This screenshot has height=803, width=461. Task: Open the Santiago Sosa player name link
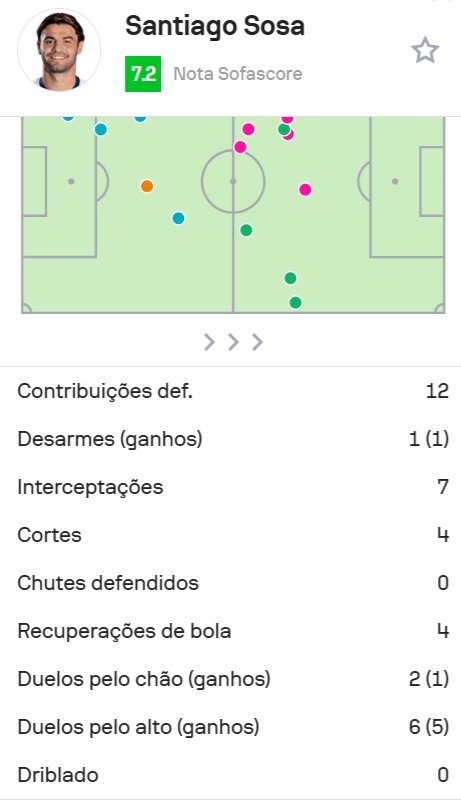[x=215, y=26]
